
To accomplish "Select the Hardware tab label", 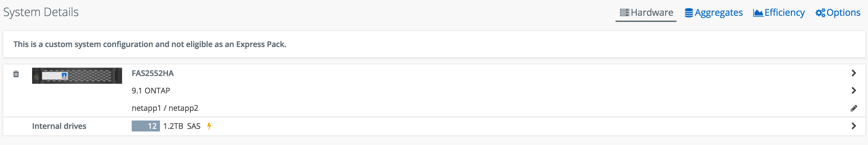I will tap(652, 13).
